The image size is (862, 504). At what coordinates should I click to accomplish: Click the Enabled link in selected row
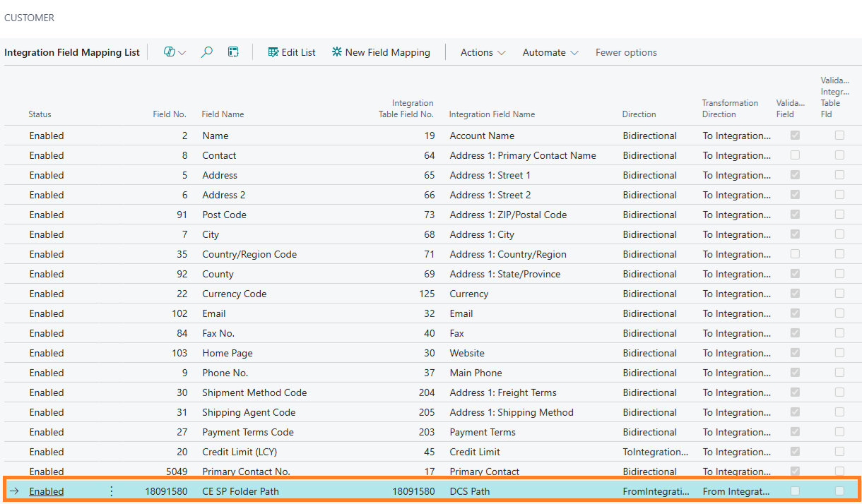[47, 491]
